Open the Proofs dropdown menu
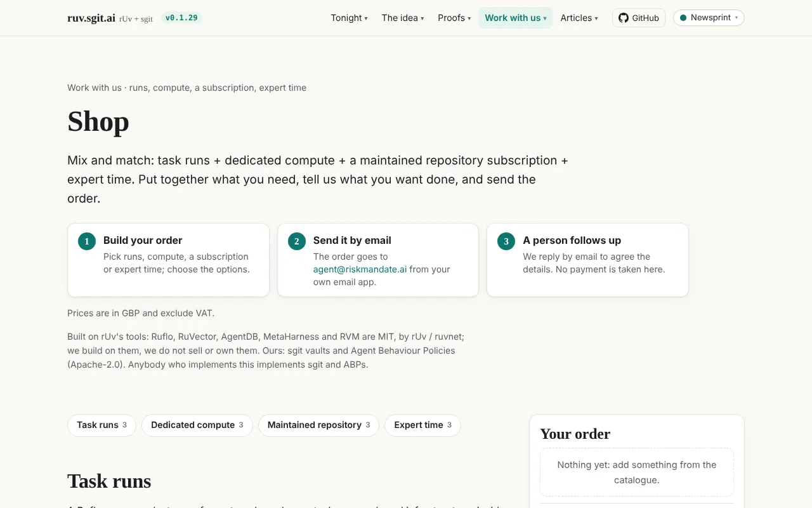 pos(454,18)
